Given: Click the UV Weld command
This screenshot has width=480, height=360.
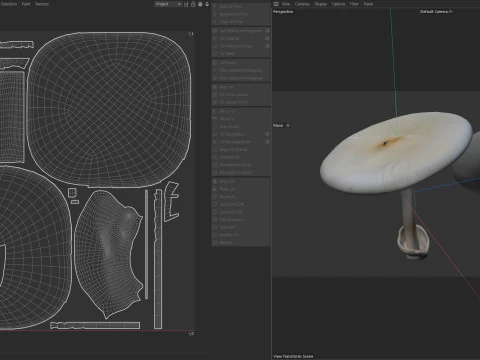Looking at the screenshot, I should pos(241,54).
